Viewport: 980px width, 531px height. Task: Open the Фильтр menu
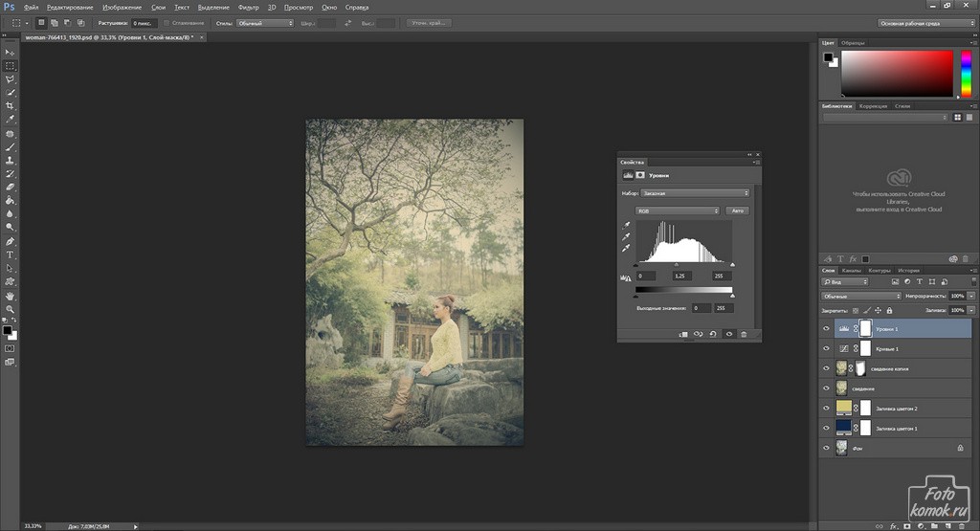tap(247, 7)
